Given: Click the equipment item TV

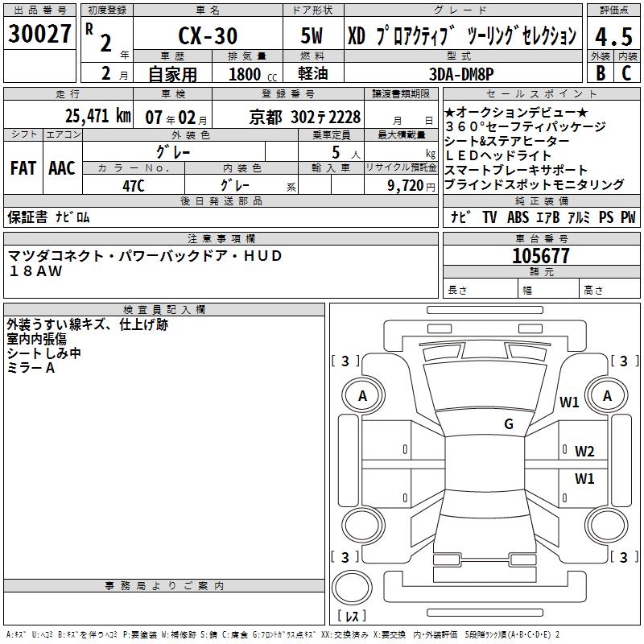Looking at the screenshot, I should (489, 217).
